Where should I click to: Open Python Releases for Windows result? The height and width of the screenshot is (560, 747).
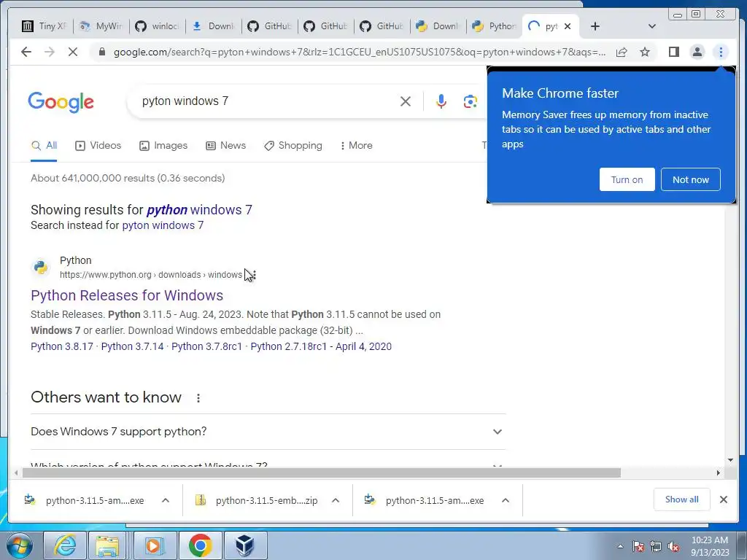[127, 295]
